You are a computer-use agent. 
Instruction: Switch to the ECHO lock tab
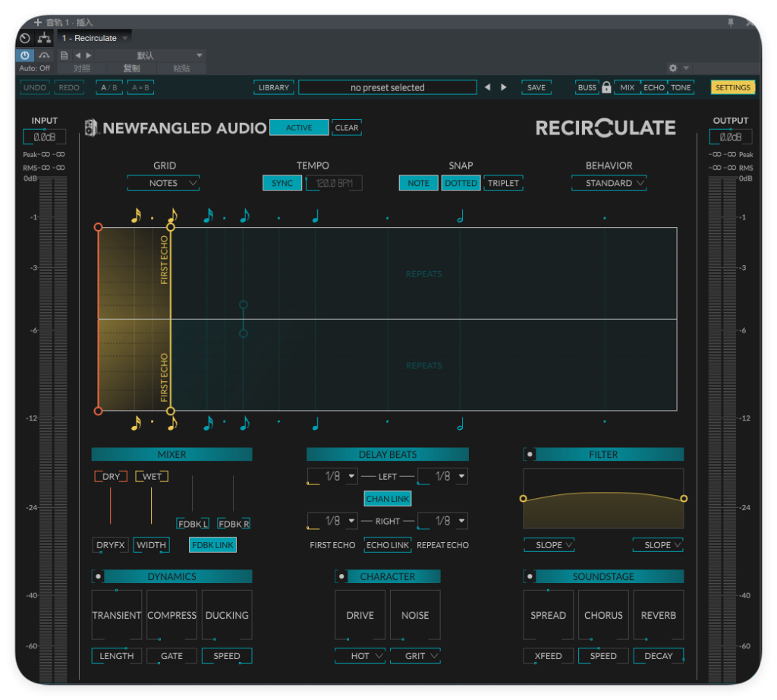pyautogui.click(x=654, y=87)
